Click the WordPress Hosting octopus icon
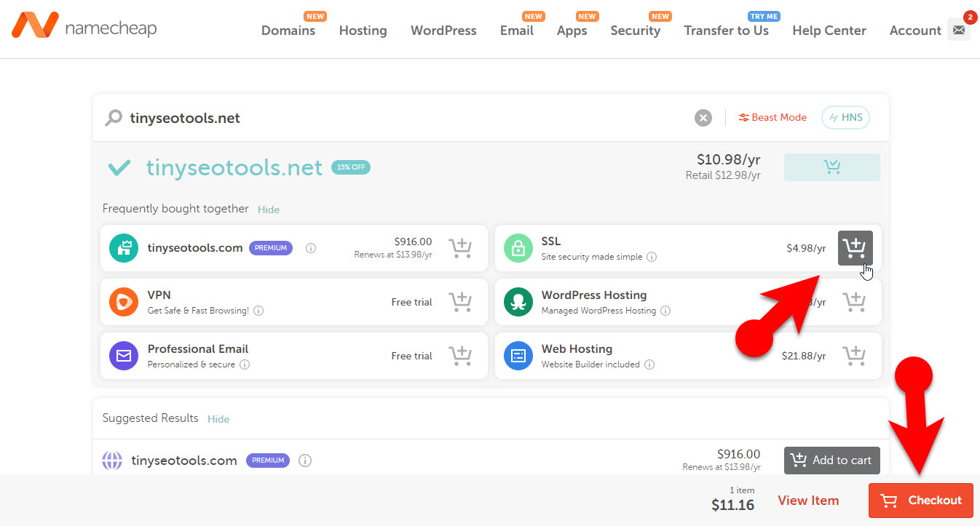The width and height of the screenshot is (980, 526). (x=518, y=302)
